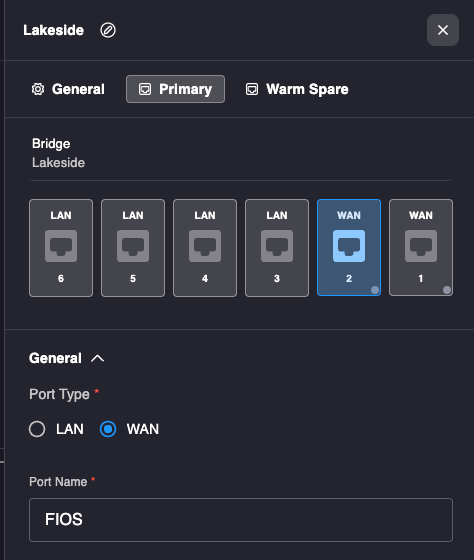Collapse the General section chevron
474x560 pixels.
[98, 358]
